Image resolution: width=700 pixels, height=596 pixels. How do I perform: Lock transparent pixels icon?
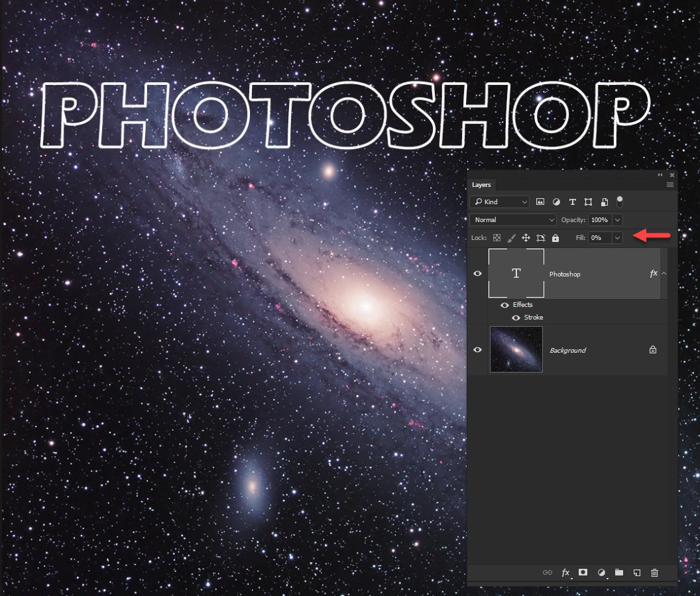(497, 238)
